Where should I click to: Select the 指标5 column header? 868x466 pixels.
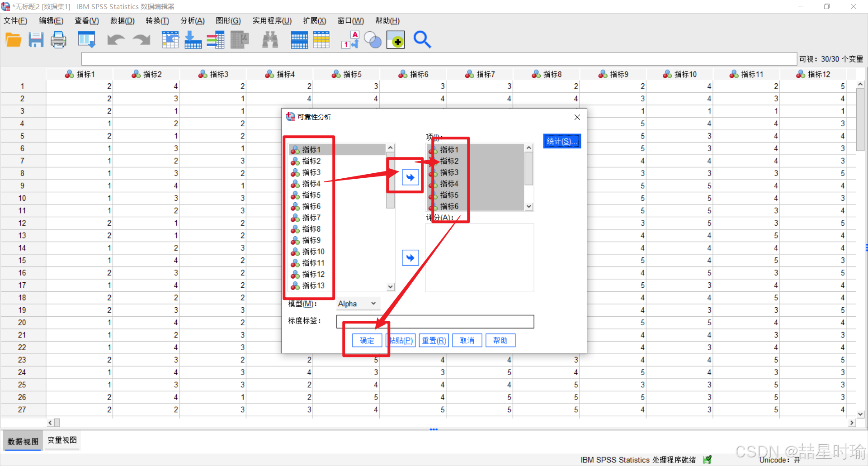pyautogui.click(x=346, y=74)
